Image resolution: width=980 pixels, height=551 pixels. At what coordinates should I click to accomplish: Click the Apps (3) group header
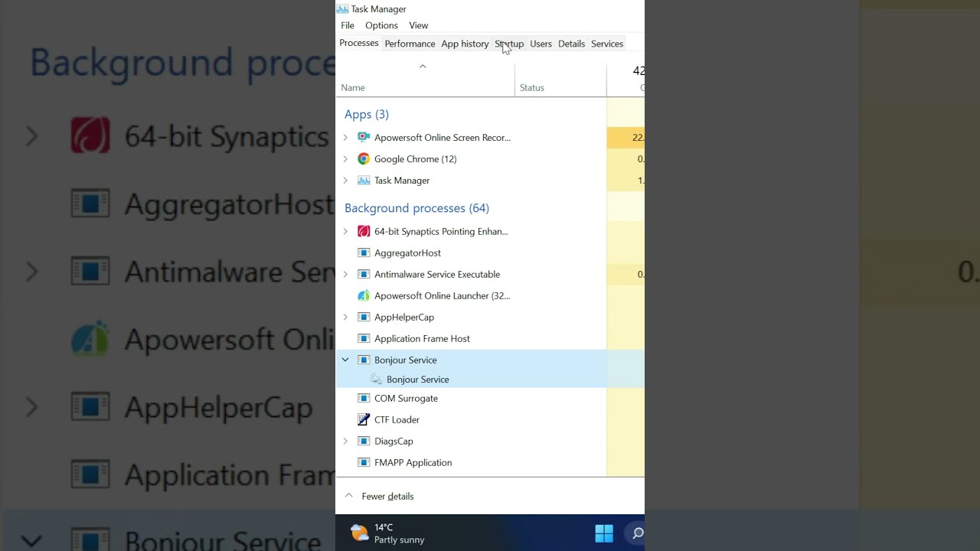[x=367, y=114]
